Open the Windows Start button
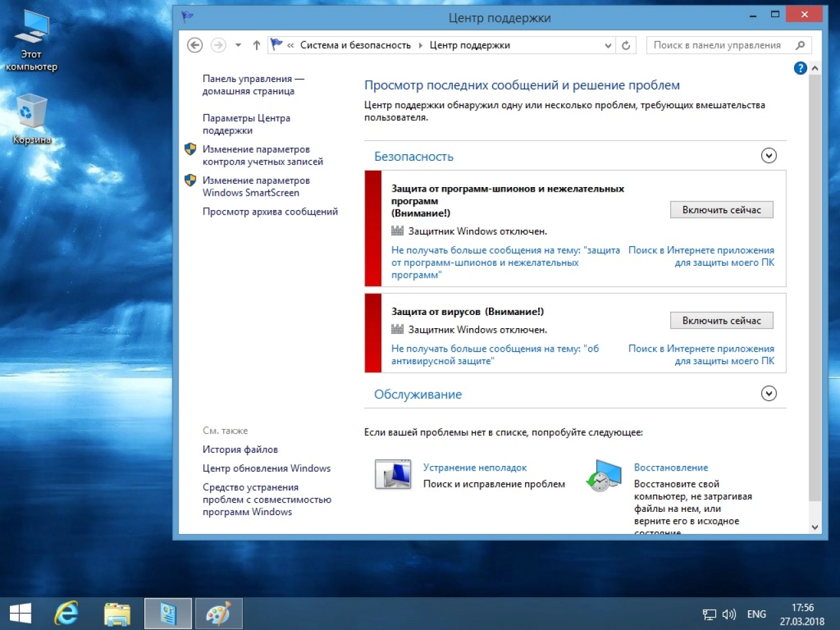The width and height of the screenshot is (840, 630). point(20,614)
